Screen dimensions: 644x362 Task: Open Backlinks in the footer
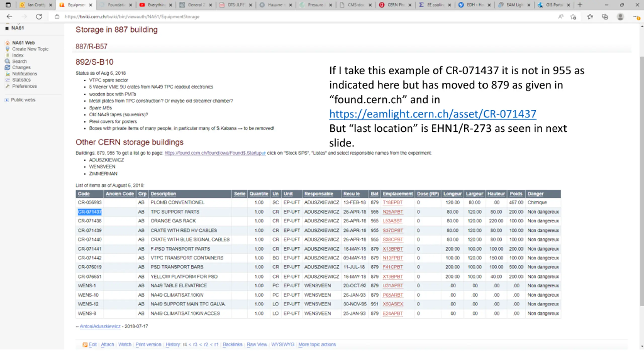pyautogui.click(x=232, y=345)
